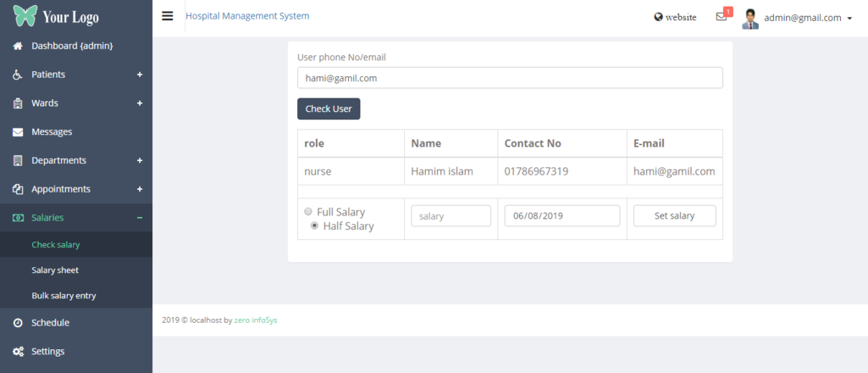
Task: Open Salary sheet in sidebar
Action: tap(55, 270)
